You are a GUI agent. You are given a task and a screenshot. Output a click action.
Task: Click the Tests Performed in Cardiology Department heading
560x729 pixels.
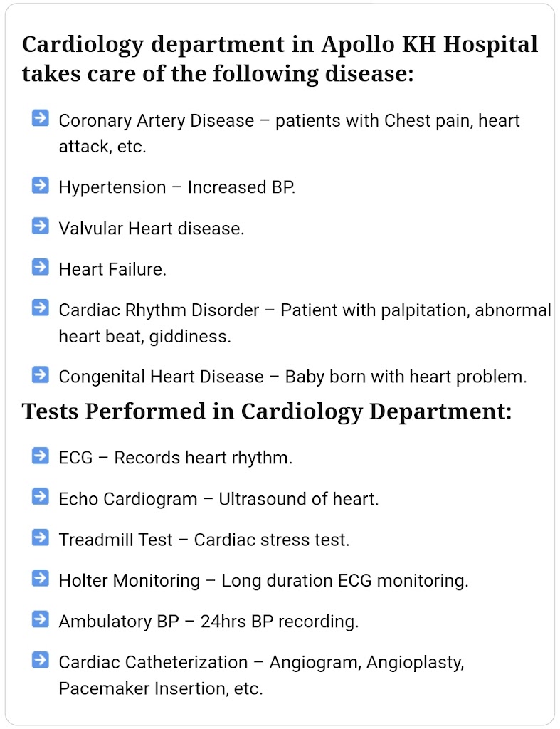(x=267, y=411)
